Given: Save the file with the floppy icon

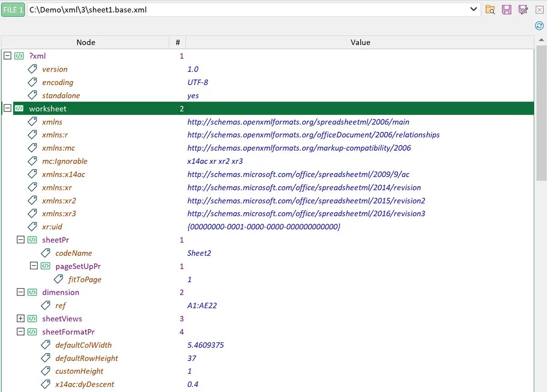Looking at the screenshot, I should tap(506, 10).
